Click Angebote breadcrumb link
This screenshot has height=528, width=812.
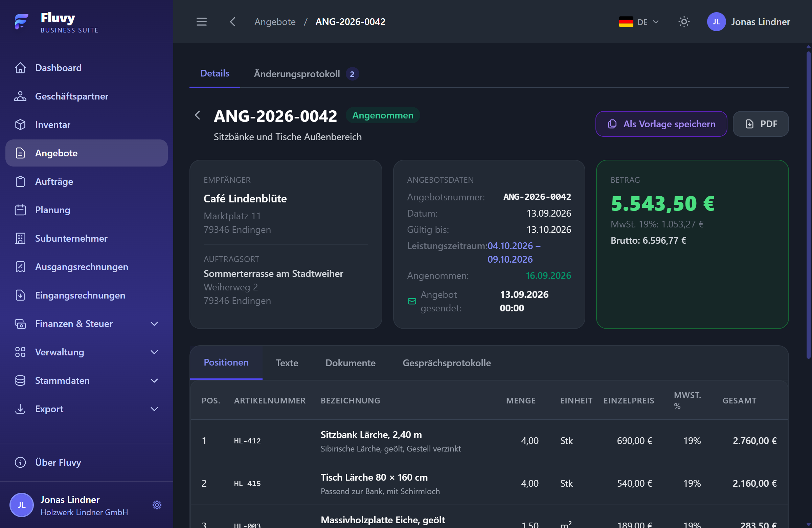tap(275, 22)
